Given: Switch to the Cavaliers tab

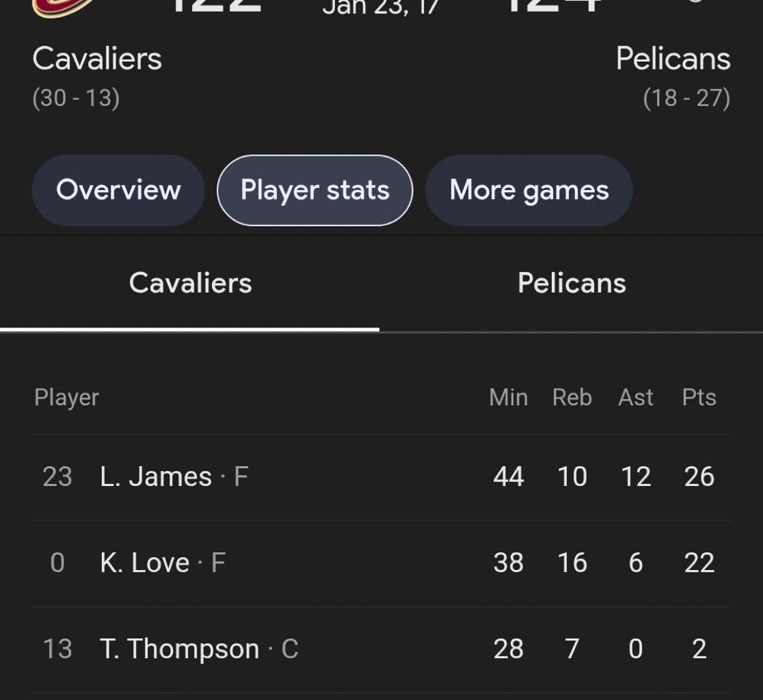Looking at the screenshot, I should (190, 282).
